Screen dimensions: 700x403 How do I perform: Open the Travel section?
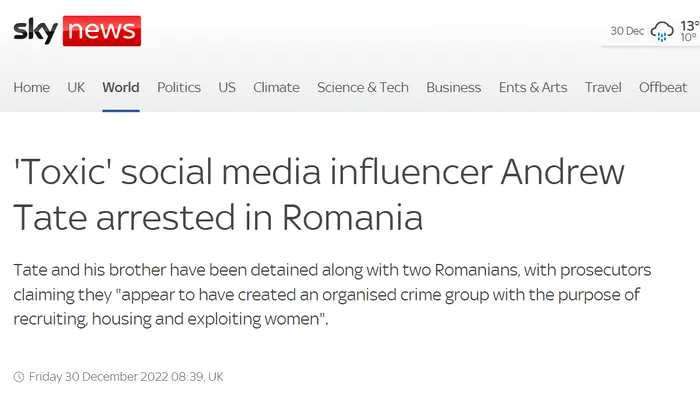(x=603, y=87)
